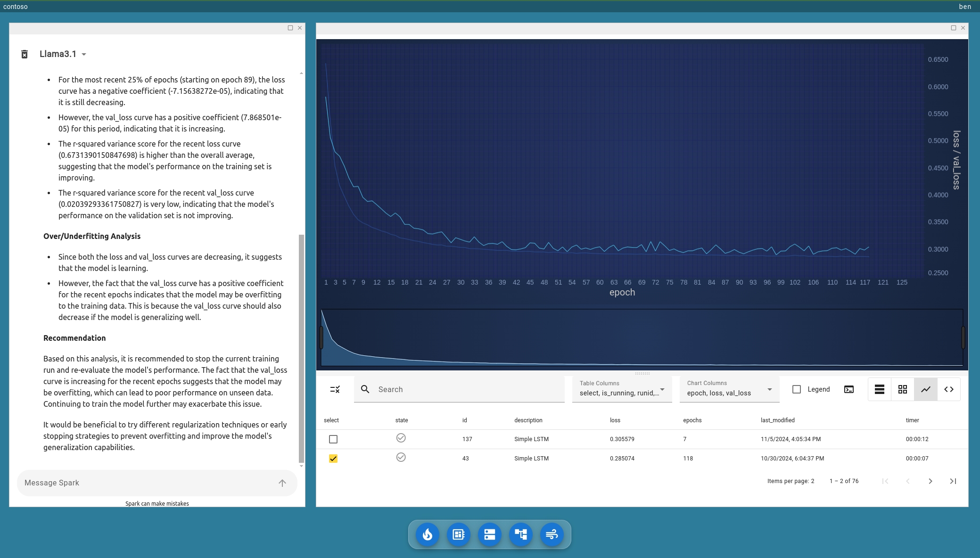Click the flame icon in the dock
980x558 pixels.
(427, 534)
